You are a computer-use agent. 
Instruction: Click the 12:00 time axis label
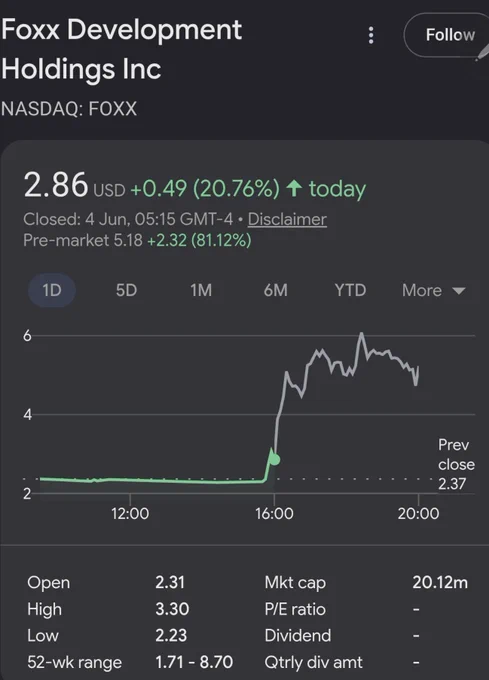pos(130,513)
